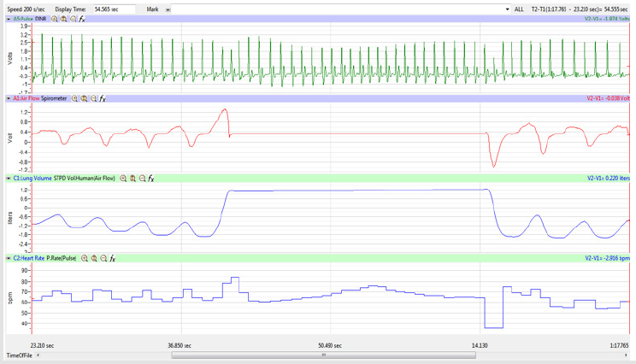
Task: Zoom out on the Lung Volume channel
Action: click(x=142, y=179)
